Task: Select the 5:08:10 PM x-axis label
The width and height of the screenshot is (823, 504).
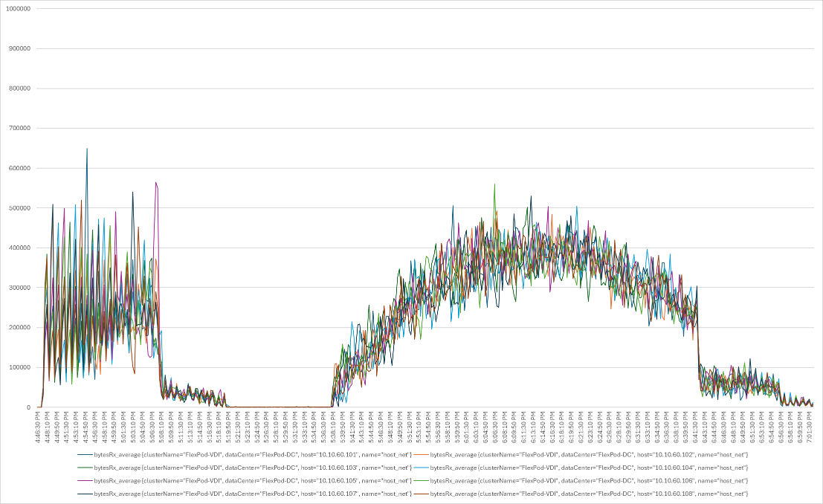Action: pos(161,427)
